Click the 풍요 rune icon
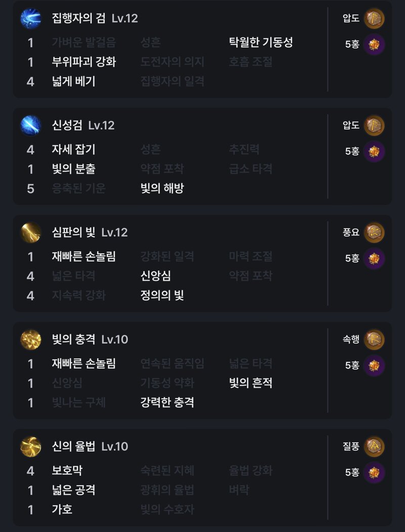Viewport: 405px width, 532px height. [x=374, y=233]
